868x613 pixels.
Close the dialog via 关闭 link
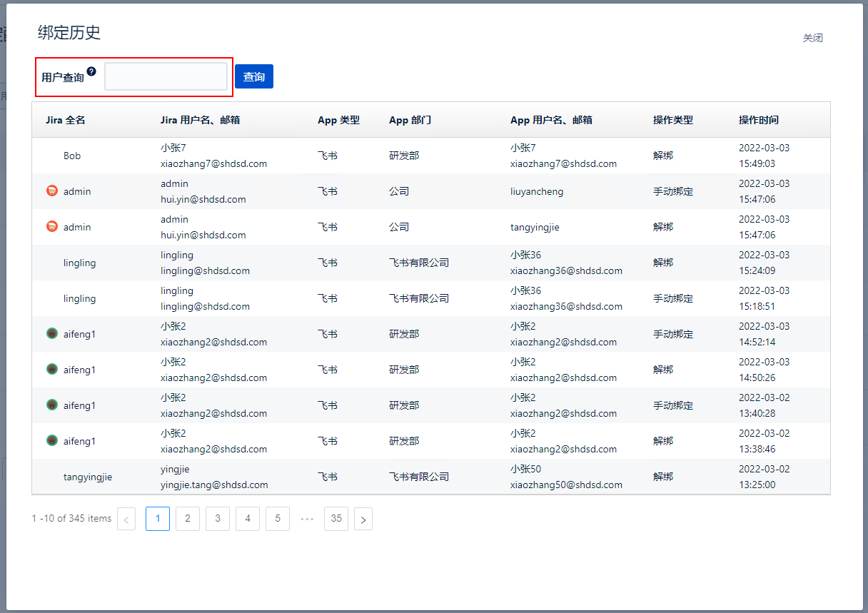point(812,38)
